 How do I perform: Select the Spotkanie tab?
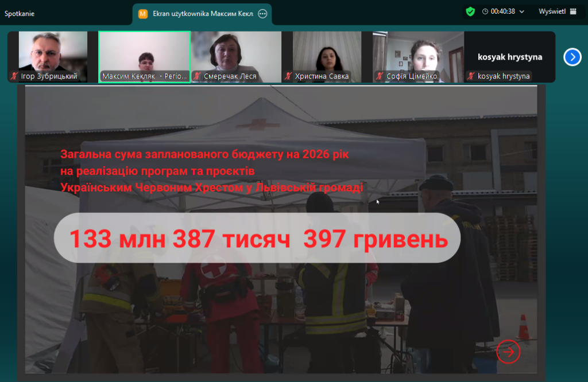click(x=20, y=14)
